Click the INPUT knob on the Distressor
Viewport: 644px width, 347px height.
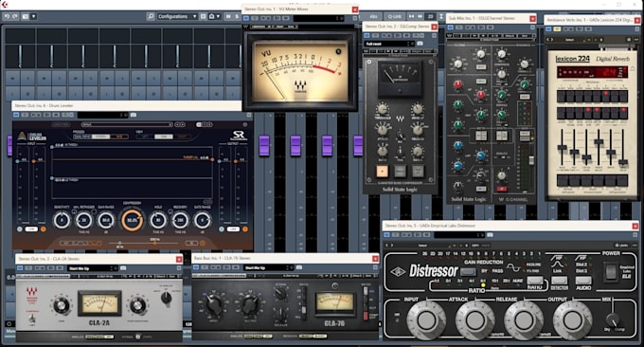point(426,320)
